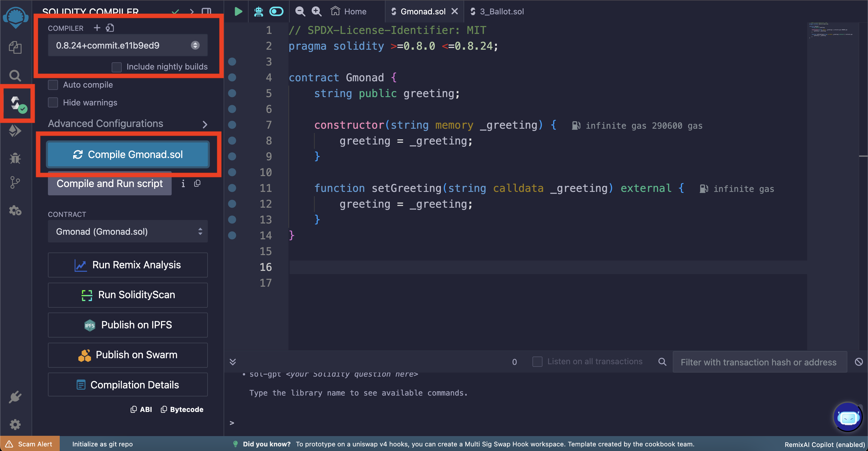Check Include nightly builds
868x451 pixels.
[117, 67]
